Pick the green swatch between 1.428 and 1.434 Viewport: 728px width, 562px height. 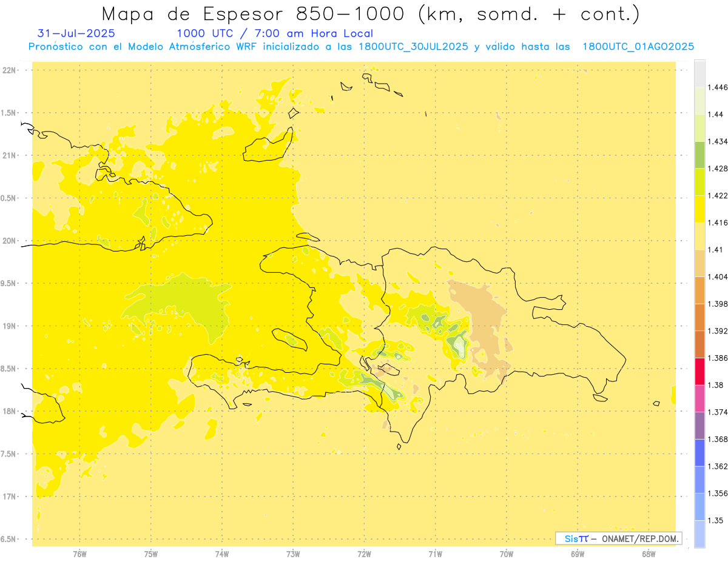(x=699, y=155)
